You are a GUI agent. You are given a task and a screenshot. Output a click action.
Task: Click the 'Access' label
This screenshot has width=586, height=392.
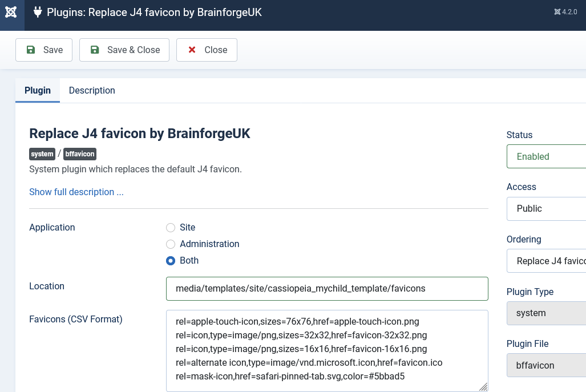click(x=522, y=187)
